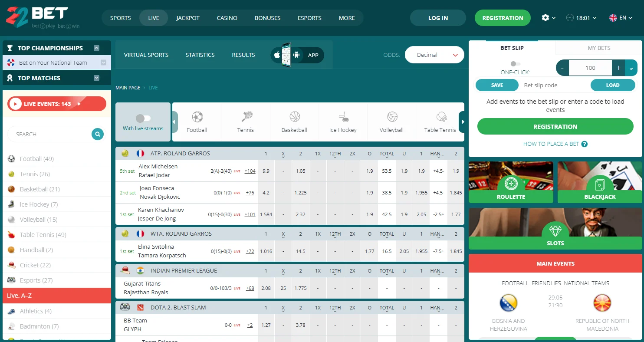Expand +68 markets for Gujarat Titans match
The height and width of the screenshot is (342, 644).
pos(250,288)
